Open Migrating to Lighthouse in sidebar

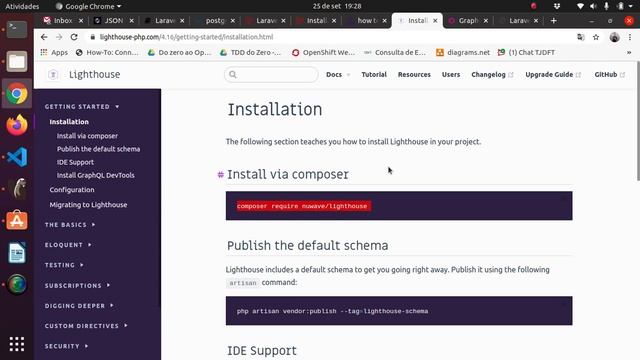(88, 205)
